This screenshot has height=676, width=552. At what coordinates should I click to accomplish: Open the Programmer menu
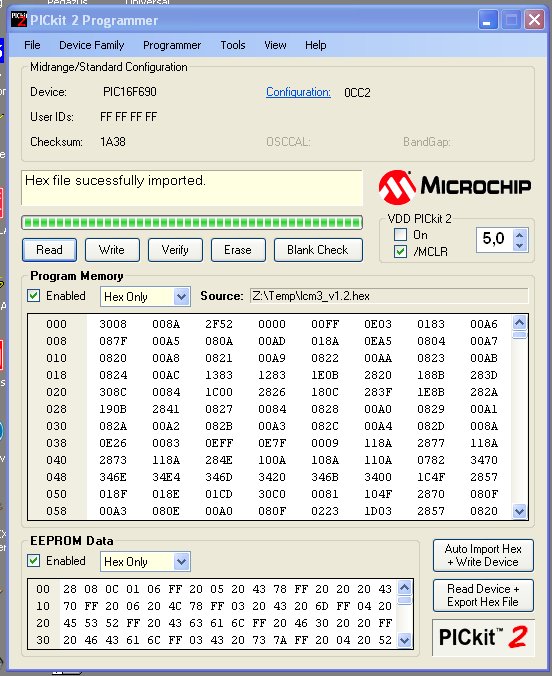click(x=172, y=45)
